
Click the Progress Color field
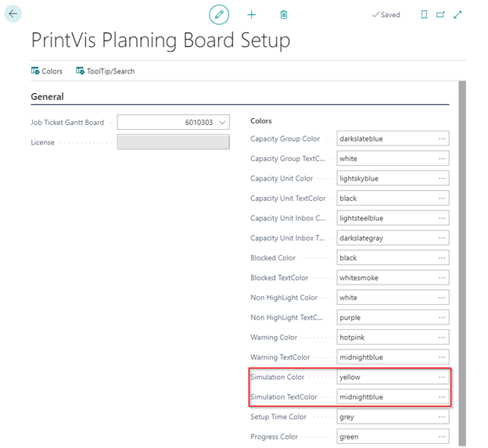click(386, 436)
